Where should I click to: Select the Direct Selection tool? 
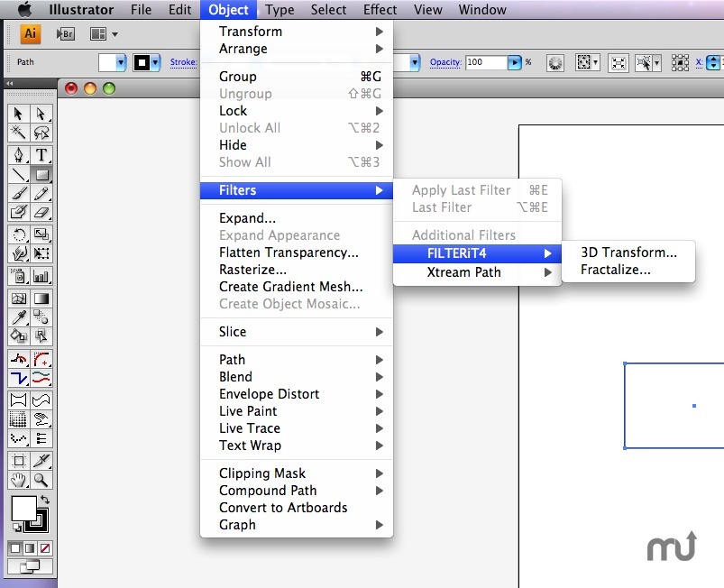coord(41,114)
